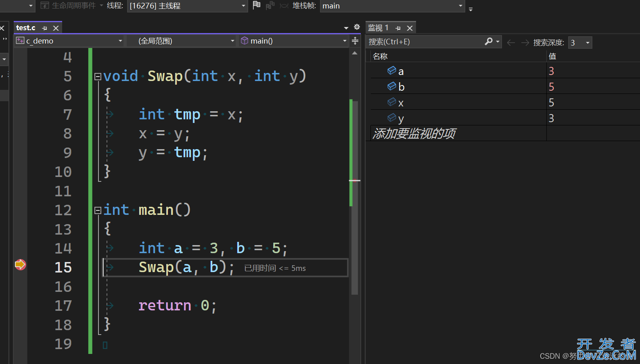640x364 pixels.
Task: Click the 名称 column header
Action: 380,56
